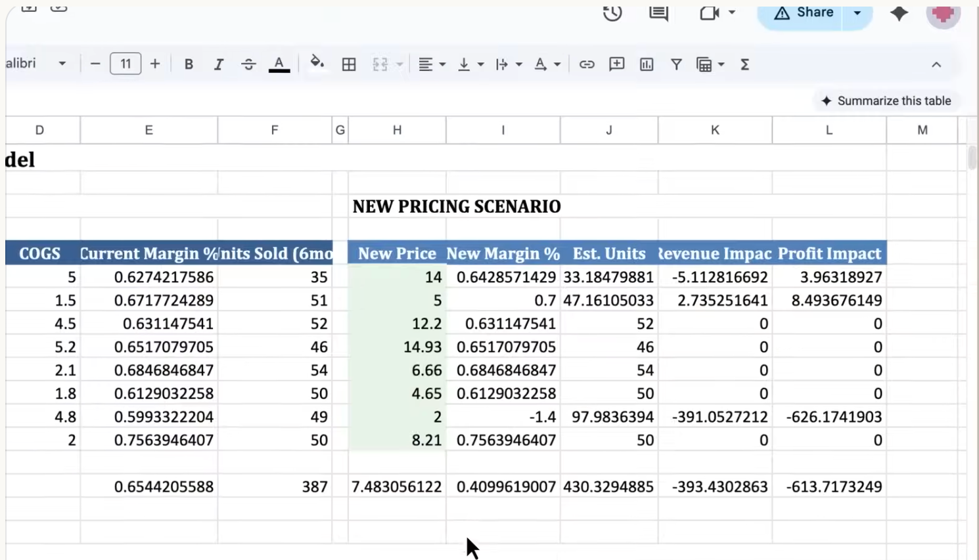979x560 pixels.
Task: Increase font size with plus button
Action: [155, 64]
